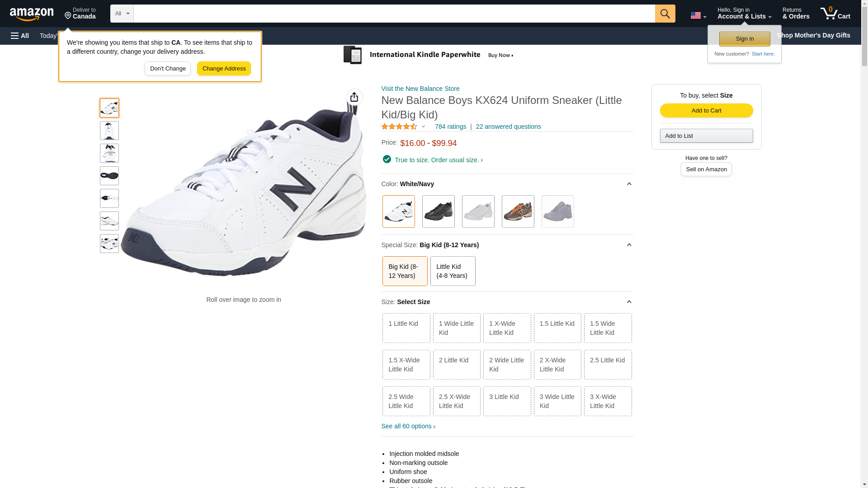Select the Big Kid (8-12 Years) option

click(x=405, y=271)
